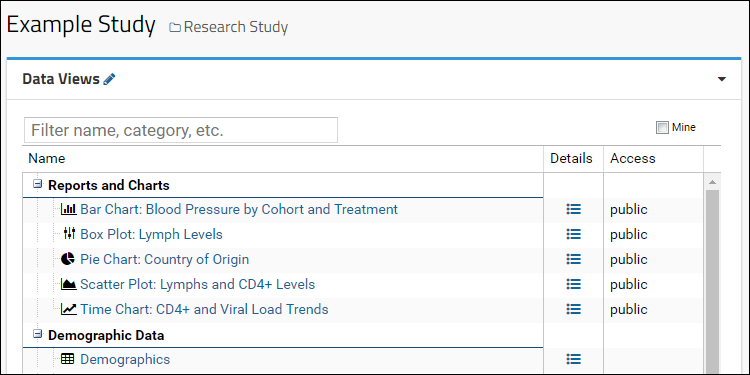Open details icon for Pie Chart row
This screenshot has width=750, height=375.
pyautogui.click(x=574, y=259)
